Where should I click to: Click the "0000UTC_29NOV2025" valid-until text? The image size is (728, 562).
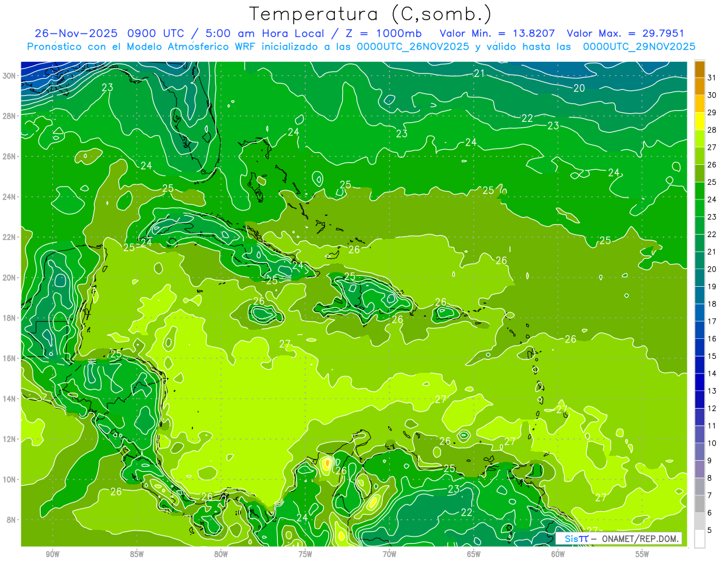[639, 47]
